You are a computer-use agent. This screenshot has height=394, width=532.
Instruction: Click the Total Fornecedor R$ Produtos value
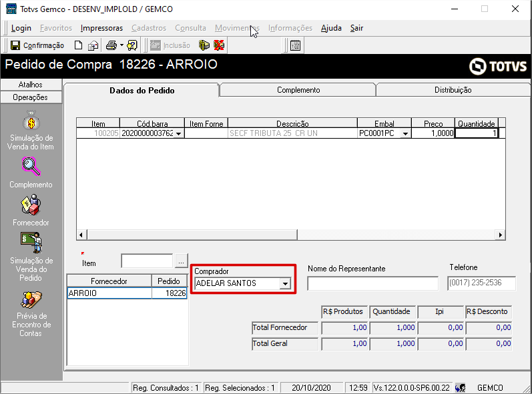(344, 327)
